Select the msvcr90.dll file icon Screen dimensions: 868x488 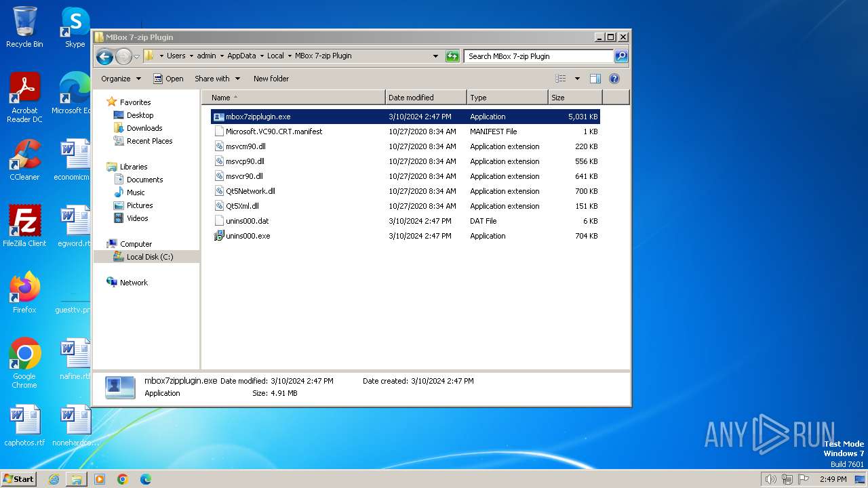pos(219,176)
